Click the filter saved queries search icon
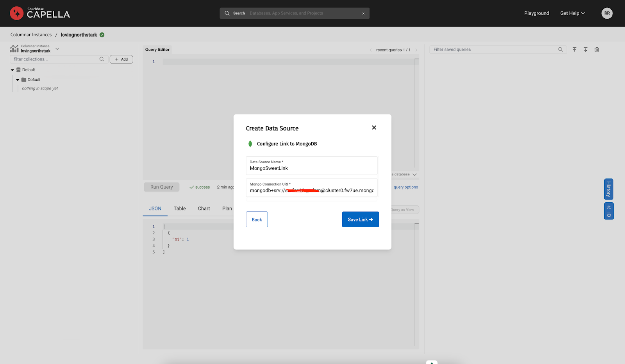Screen dimensions: 625x364 point(561,50)
